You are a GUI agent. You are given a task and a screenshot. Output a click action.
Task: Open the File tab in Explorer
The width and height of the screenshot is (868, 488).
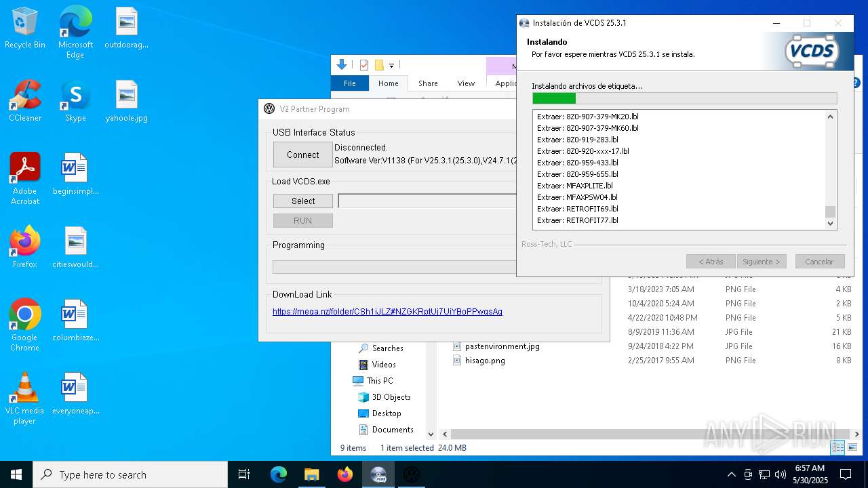click(350, 83)
